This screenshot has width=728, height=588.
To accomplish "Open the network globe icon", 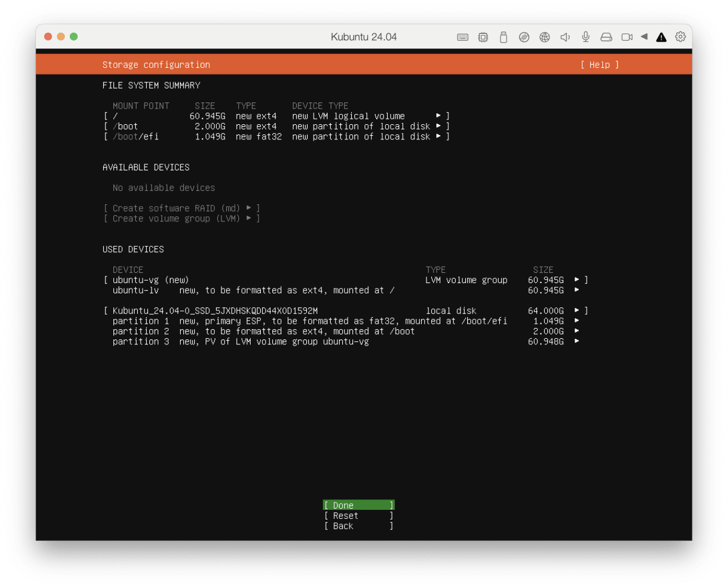I will point(545,37).
